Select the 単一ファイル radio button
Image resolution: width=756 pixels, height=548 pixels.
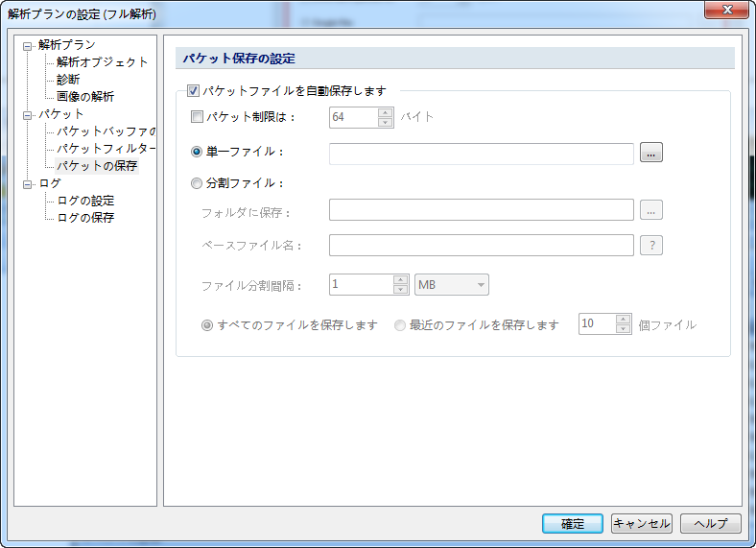pyautogui.click(x=198, y=152)
